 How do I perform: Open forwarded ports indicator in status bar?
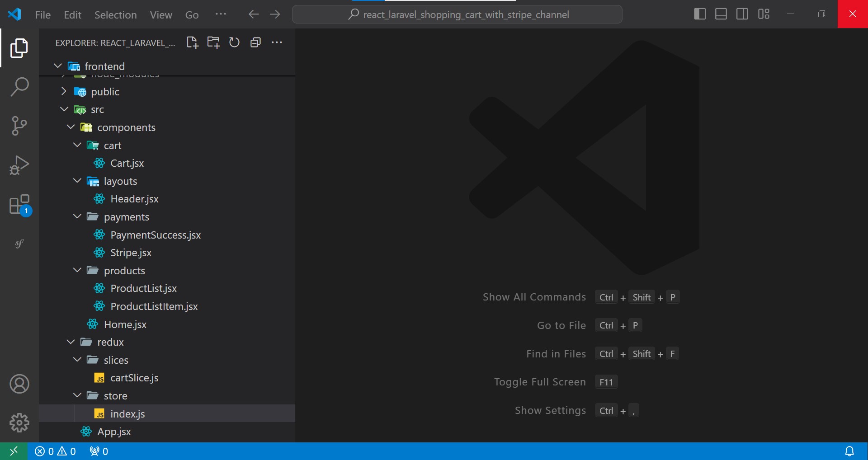click(x=99, y=451)
